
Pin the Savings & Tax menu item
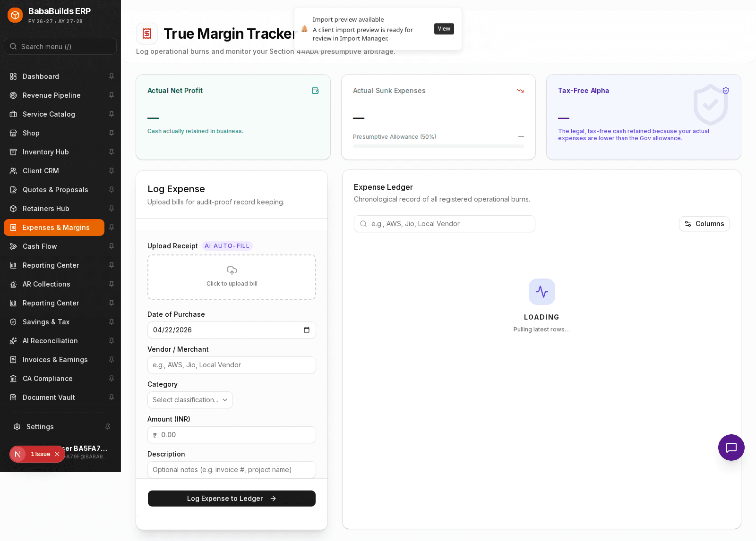coord(112,322)
